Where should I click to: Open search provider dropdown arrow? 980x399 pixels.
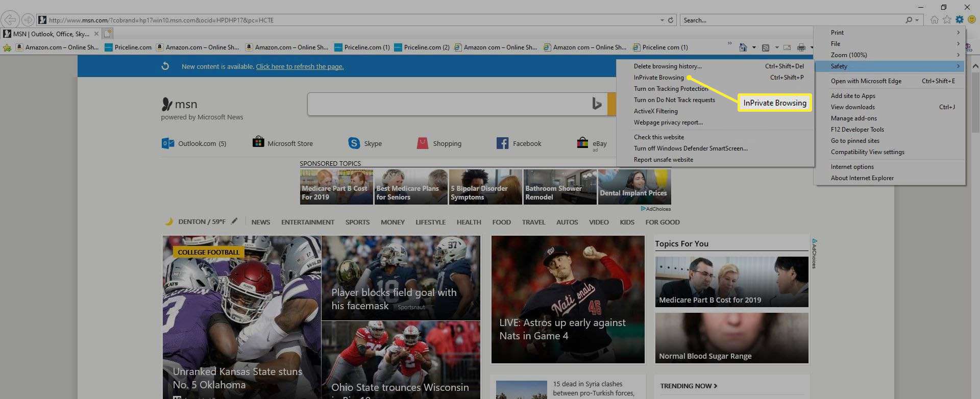tap(917, 20)
